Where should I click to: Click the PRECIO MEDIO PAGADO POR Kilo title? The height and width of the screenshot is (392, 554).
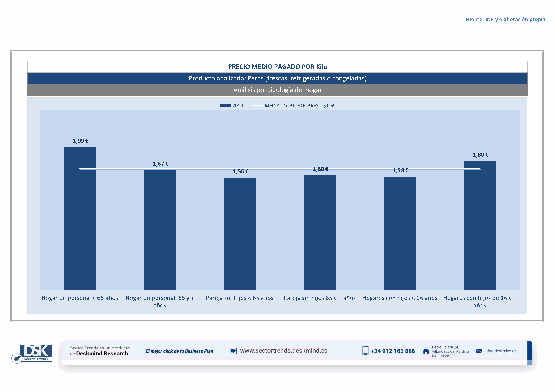[278, 67]
